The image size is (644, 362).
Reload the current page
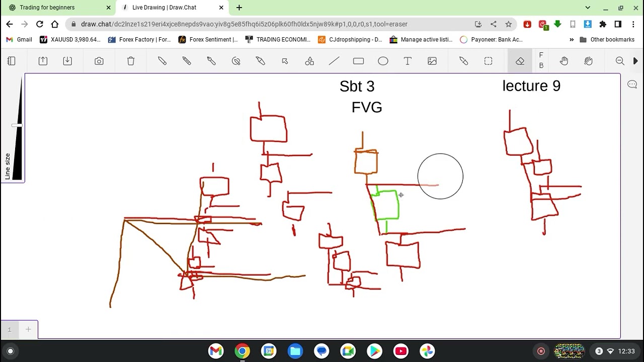40,24
